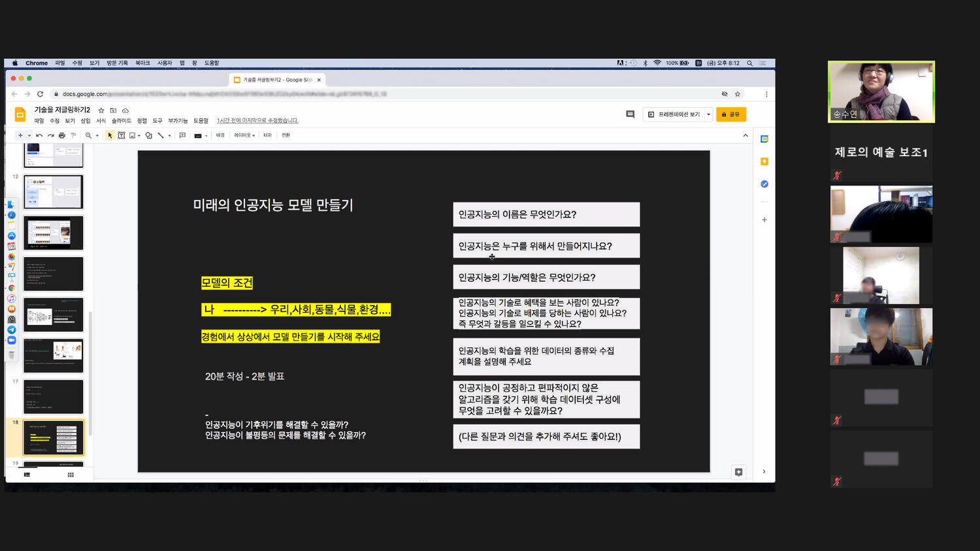Open the 레이아웃 layout dropdown
The height and width of the screenshot is (551, 980).
pos(244,136)
